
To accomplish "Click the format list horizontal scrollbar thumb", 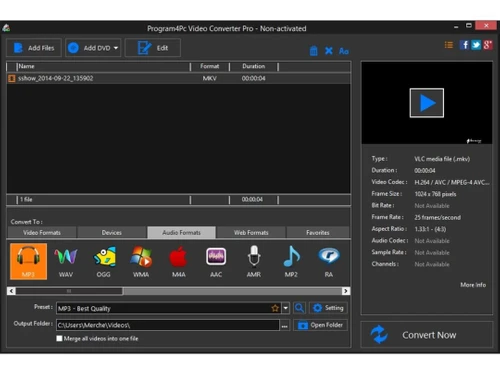I will click(x=69, y=291).
